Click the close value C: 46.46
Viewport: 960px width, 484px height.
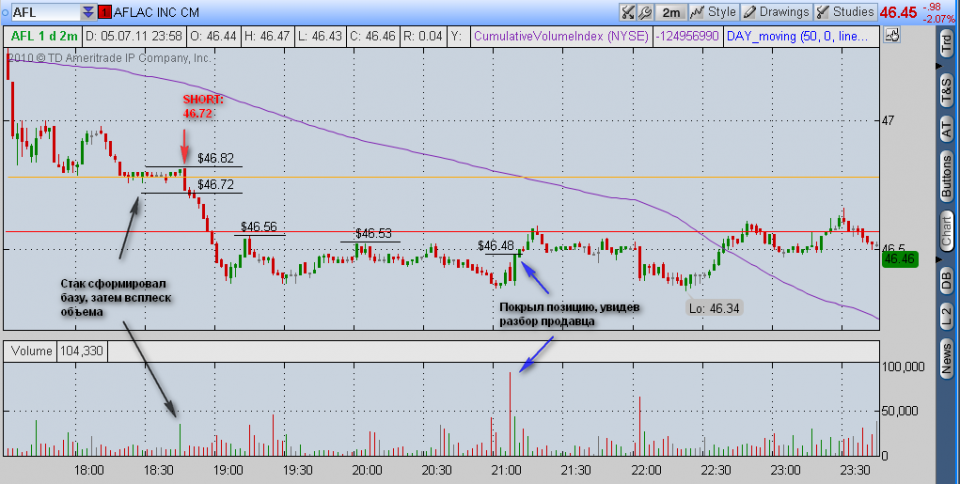[372, 36]
